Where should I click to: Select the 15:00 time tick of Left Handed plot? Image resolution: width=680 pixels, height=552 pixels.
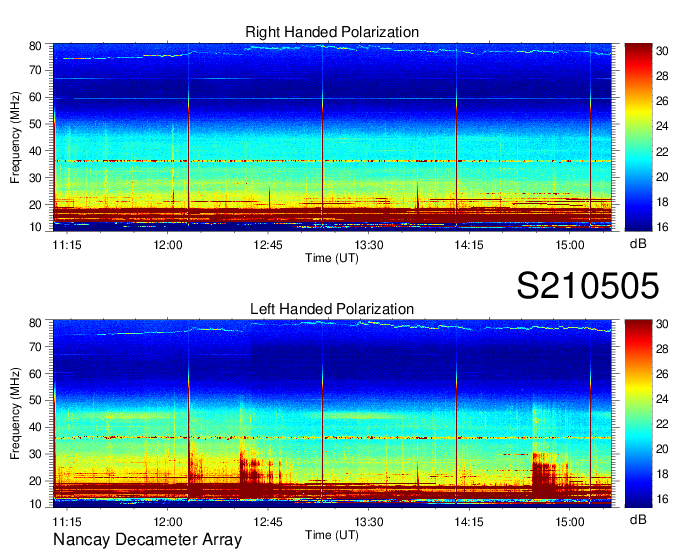[x=570, y=521]
